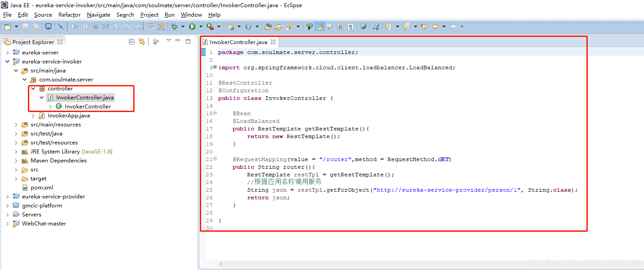Open the Project menu
The image size is (644, 270).
[149, 15]
